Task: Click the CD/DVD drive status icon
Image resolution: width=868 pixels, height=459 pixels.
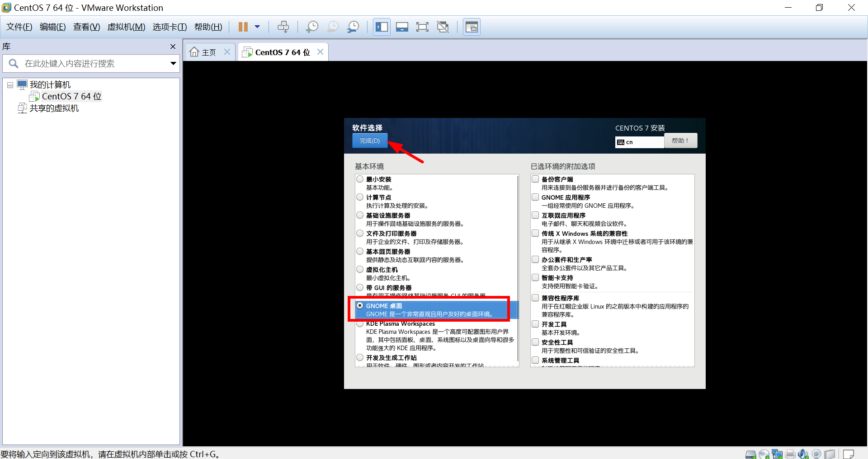Action: click(x=764, y=454)
